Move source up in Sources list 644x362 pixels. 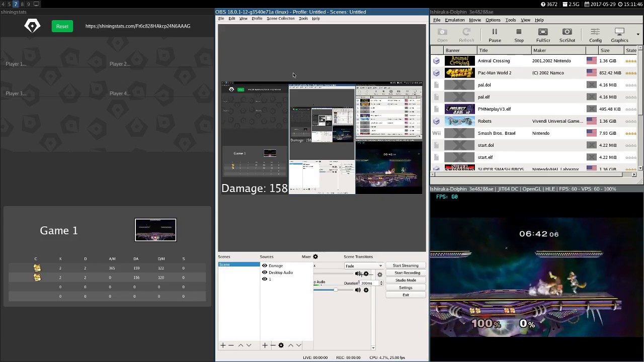[290, 345]
